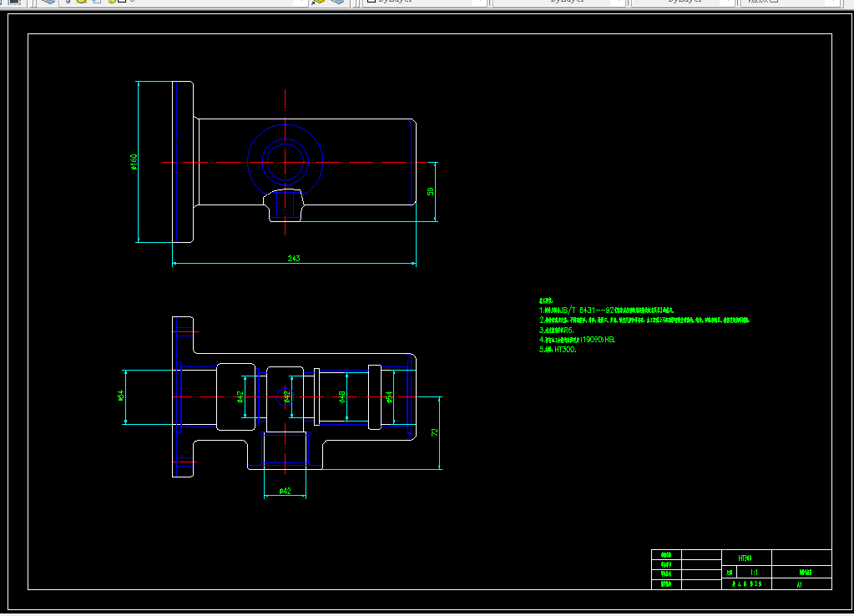Select note line 3 ending in R6
Screen dimensions: 854x616
557,330
